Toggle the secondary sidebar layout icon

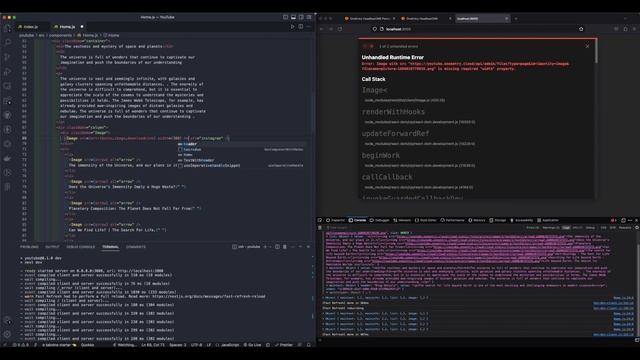click(301, 17)
